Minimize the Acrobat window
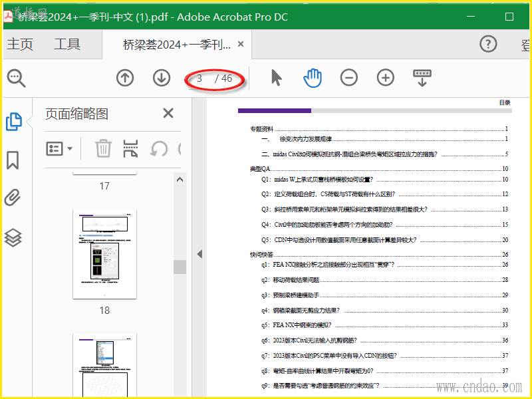 click(x=471, y=16)
